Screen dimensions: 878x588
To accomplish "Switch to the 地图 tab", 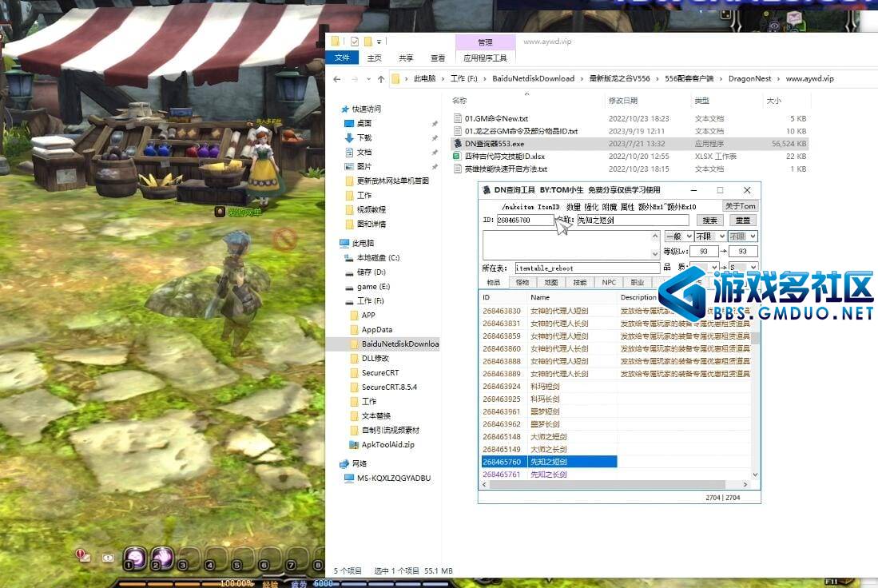I will click(x=551, y=282).
